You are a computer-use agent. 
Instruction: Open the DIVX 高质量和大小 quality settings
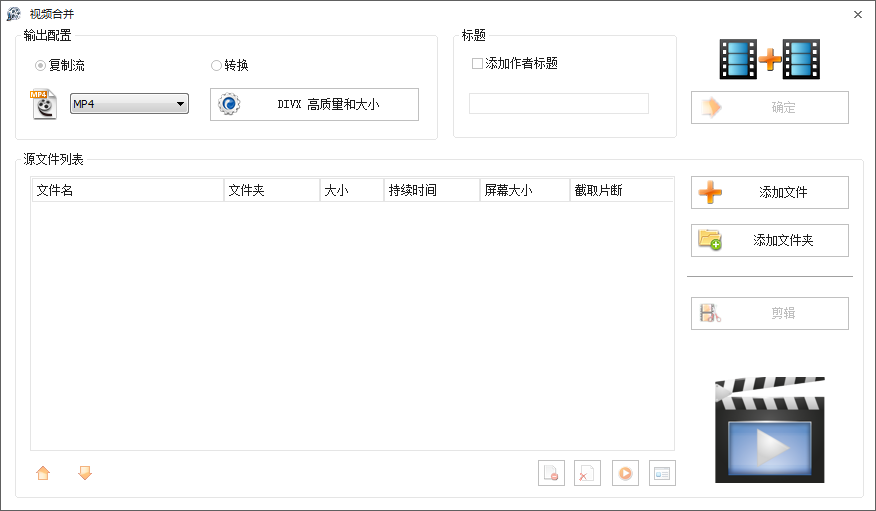click(x=314, y=104)
